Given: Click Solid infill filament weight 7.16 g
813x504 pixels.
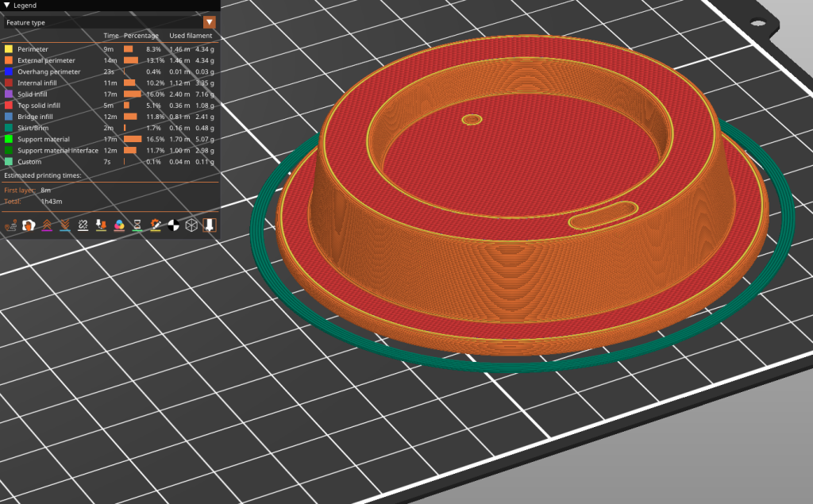Looking at the screenshot, I should (205, 94).
